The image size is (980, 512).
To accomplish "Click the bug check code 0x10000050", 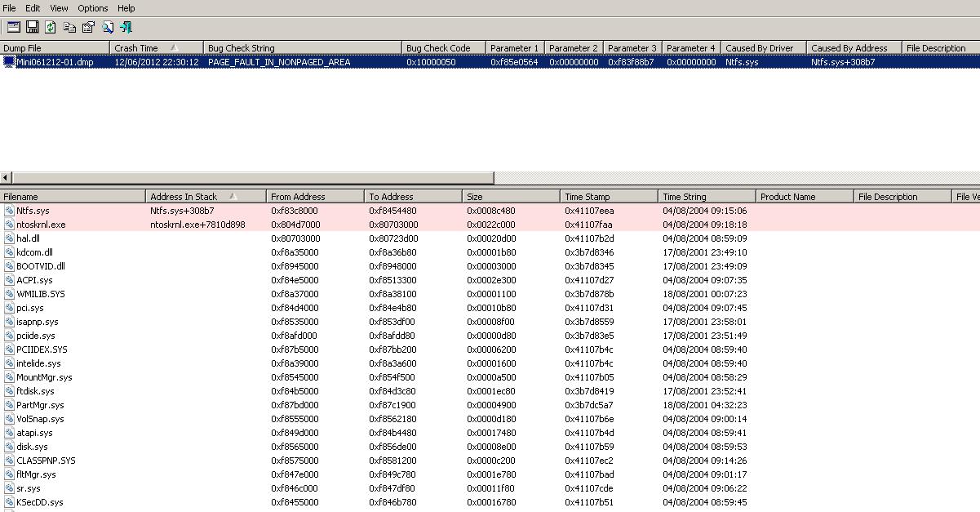I will tap(431, 62).
